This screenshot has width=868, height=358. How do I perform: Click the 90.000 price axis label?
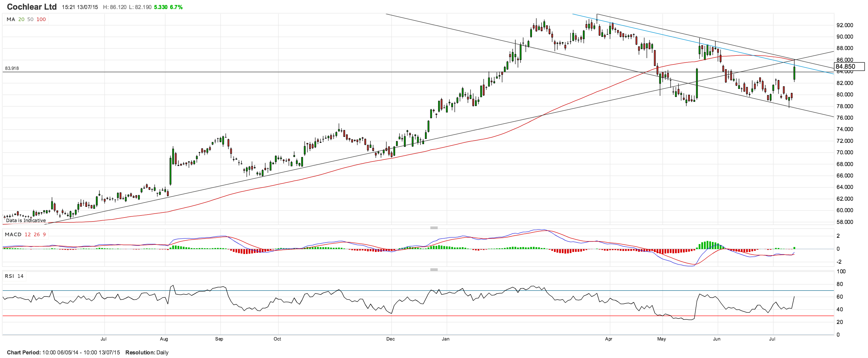(845, 37)
